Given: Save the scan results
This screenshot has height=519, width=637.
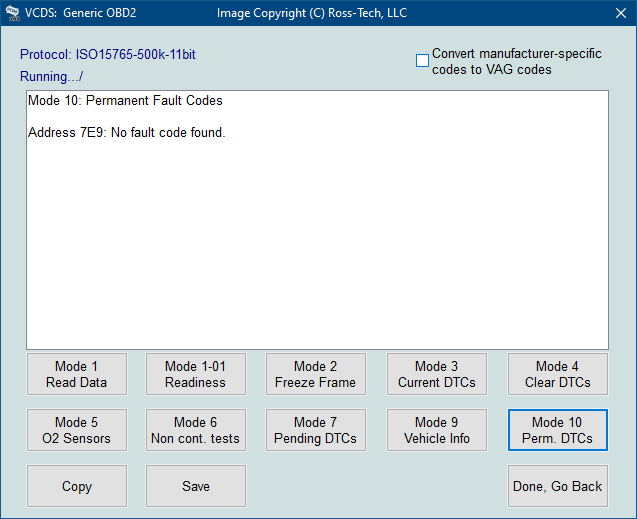Looking at the screenshot, I should pyautogui.click(x=195, y=486).
